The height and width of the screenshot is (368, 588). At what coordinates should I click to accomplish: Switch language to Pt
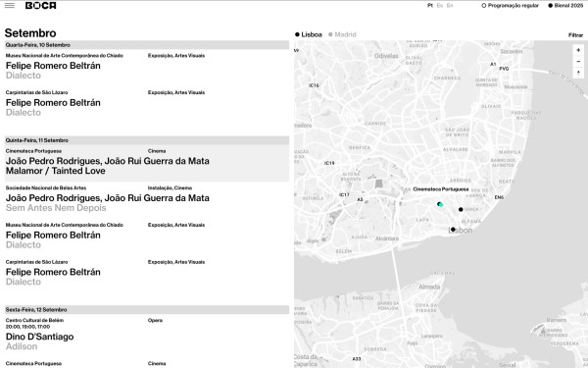(x=430, y=6)
